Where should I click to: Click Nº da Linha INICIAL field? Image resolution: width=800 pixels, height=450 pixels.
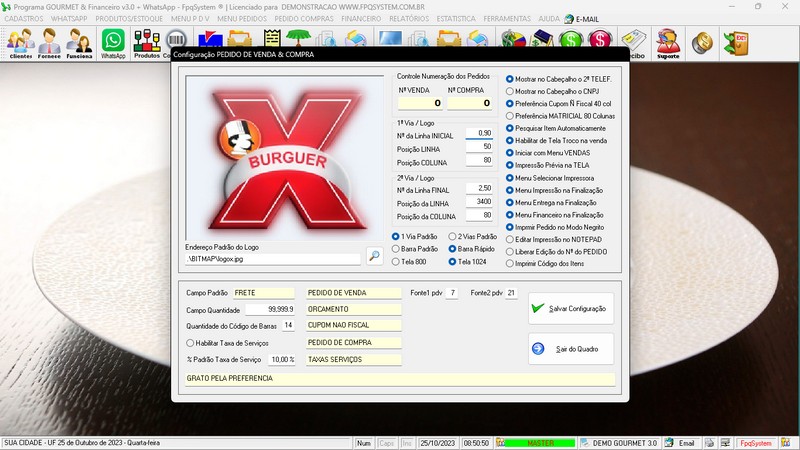(479, 134)
